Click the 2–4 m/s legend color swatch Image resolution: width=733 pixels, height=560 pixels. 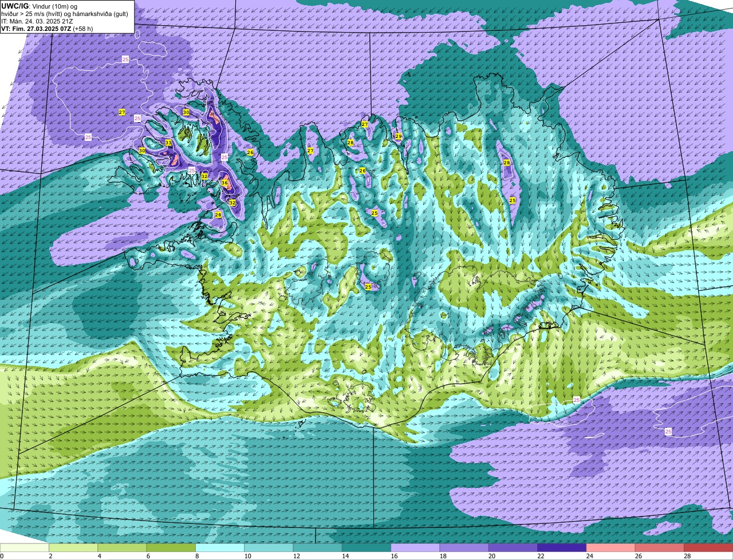point(73,547)
